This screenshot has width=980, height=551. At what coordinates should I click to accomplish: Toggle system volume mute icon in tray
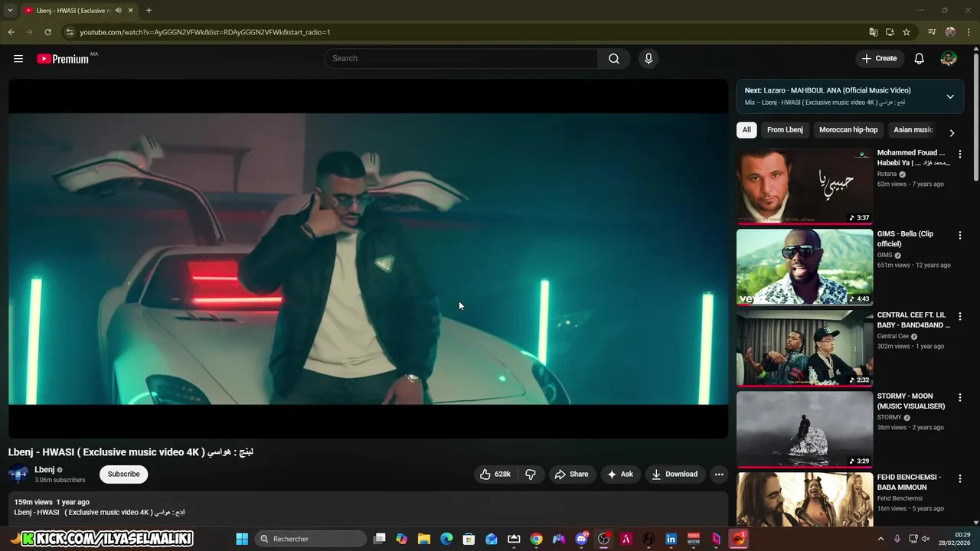(x=926, y=539)
